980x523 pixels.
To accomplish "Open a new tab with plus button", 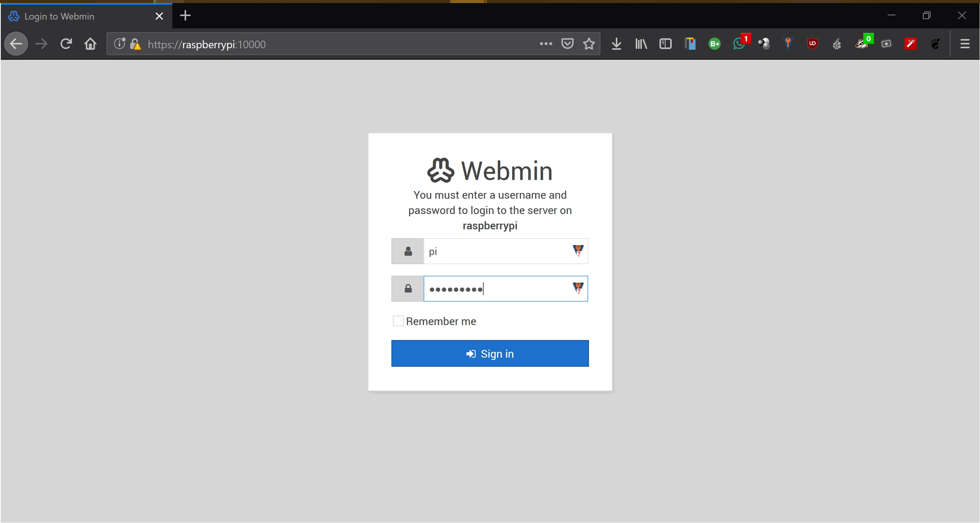I will click(x=185, y=16).
